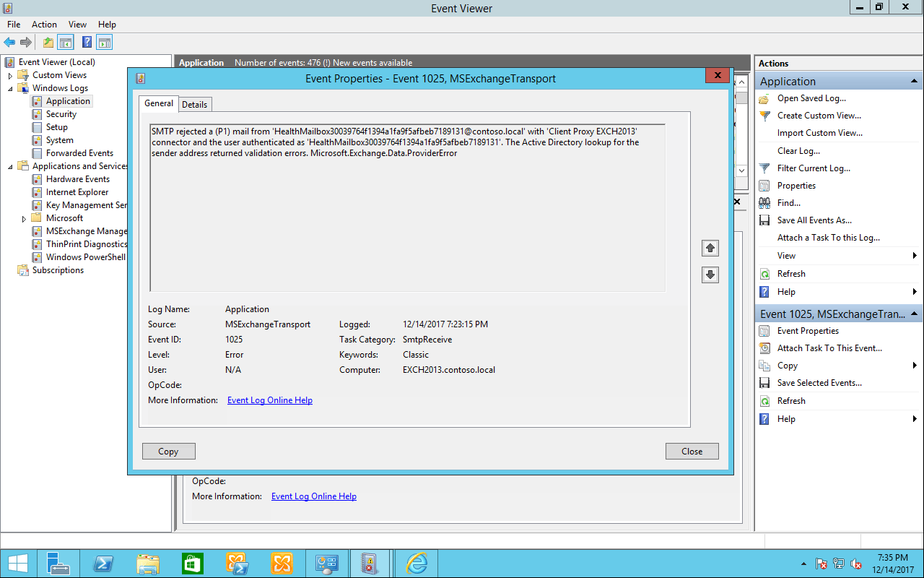Viewport: 924px width, 578px height.
Task: Collapse the Event 1025 actions section
Action: [x=915, y=314]
